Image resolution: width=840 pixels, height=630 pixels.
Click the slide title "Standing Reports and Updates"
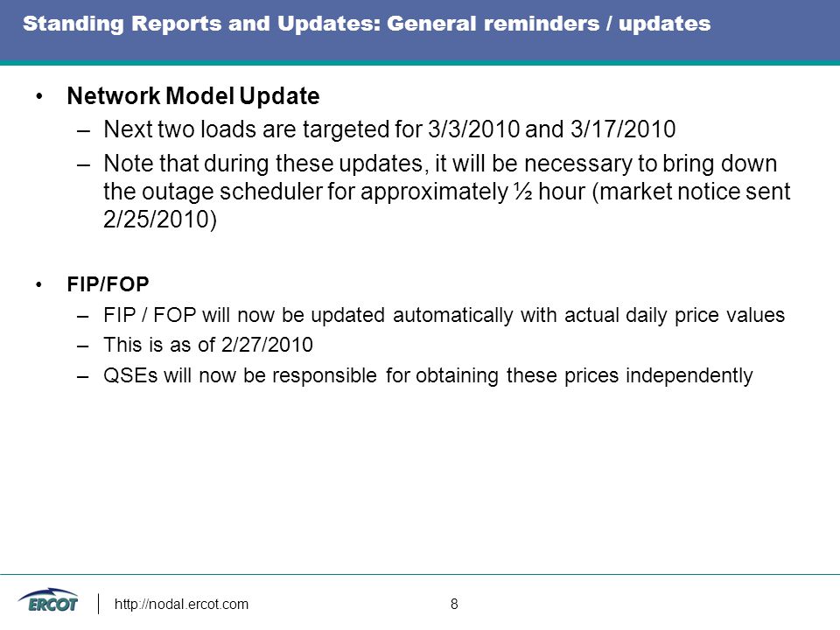coord(201,24)
